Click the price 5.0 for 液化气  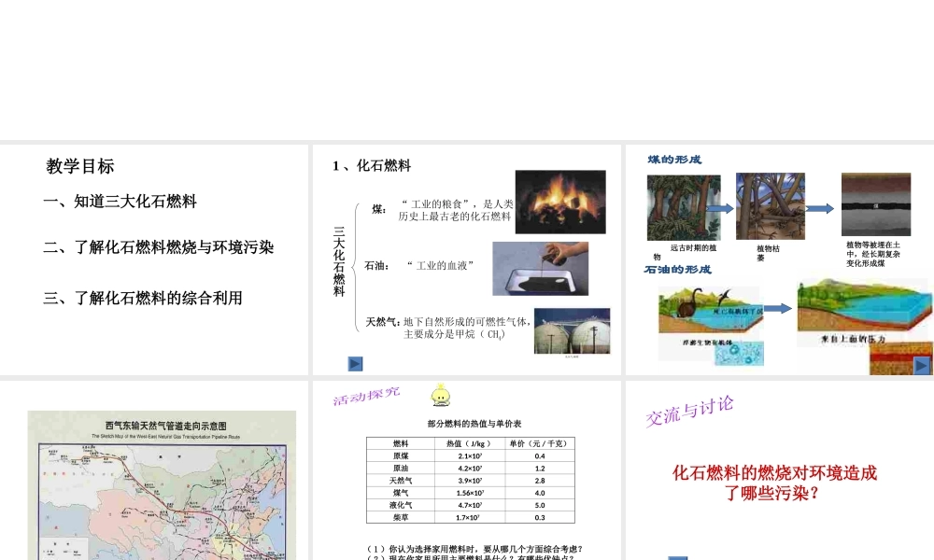click(540, 505)
